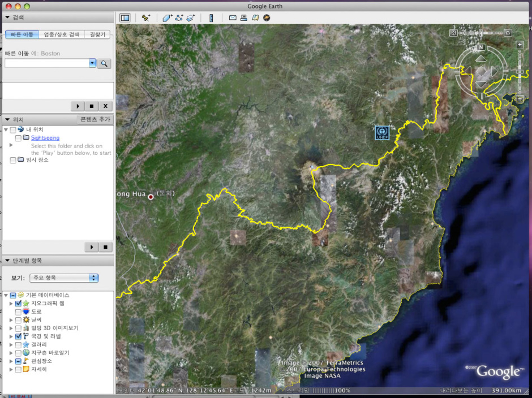The image size is (532, 398).
Task: Add a path from the toolbar
Action: [x=179, y=18]
